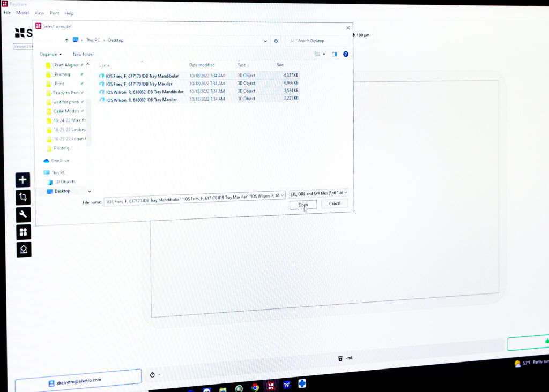
Task: Click the four-squares arrange icon in sidebar
Action: [24, 232]
